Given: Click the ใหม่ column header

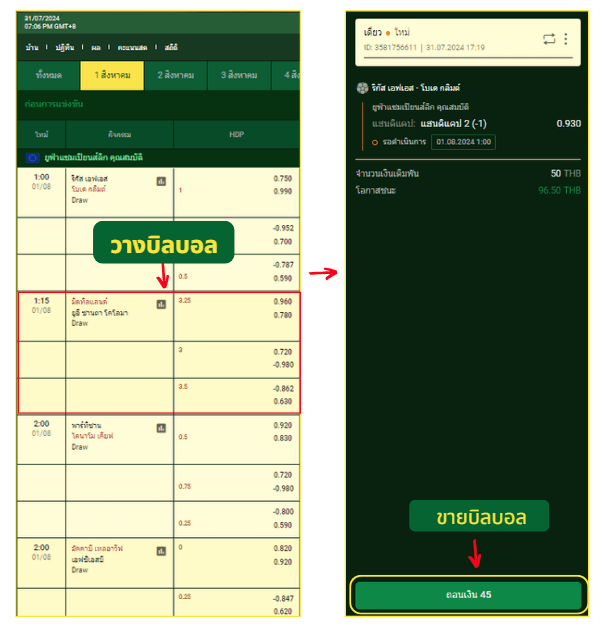Looking at the screenshot, I should [41, 134].
